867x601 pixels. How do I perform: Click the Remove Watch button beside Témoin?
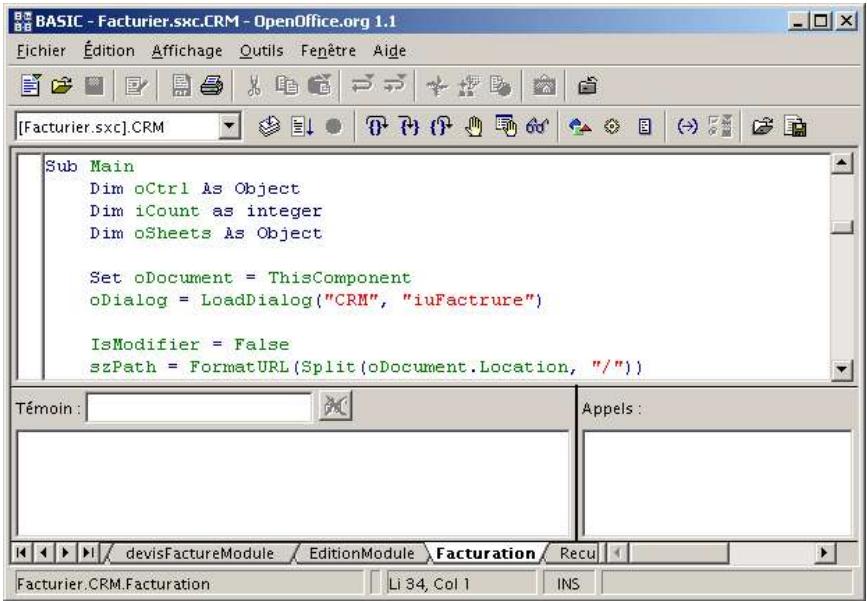point(335,406)
